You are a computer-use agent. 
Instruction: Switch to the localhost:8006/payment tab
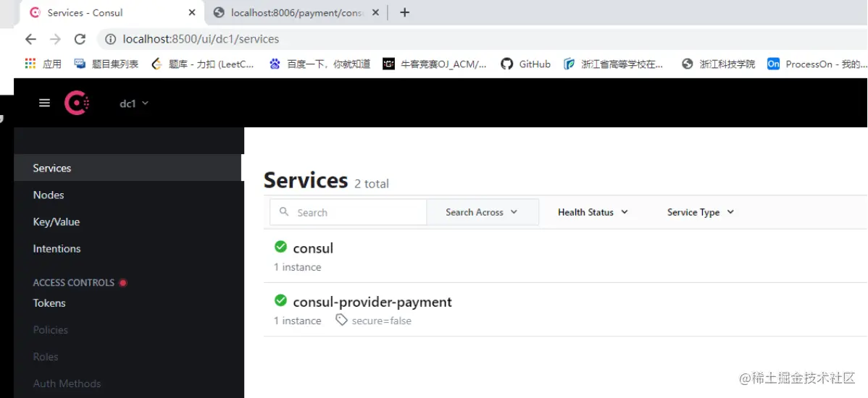click(x=296, y=12)
